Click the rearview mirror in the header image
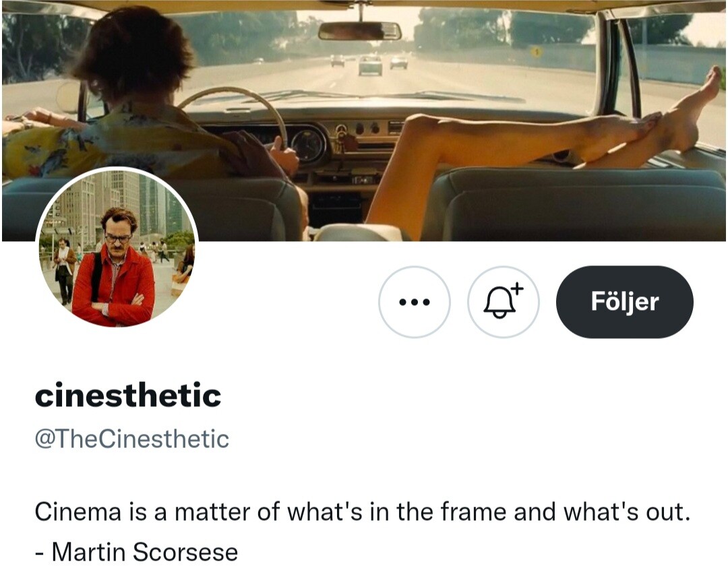 point(360,31)
